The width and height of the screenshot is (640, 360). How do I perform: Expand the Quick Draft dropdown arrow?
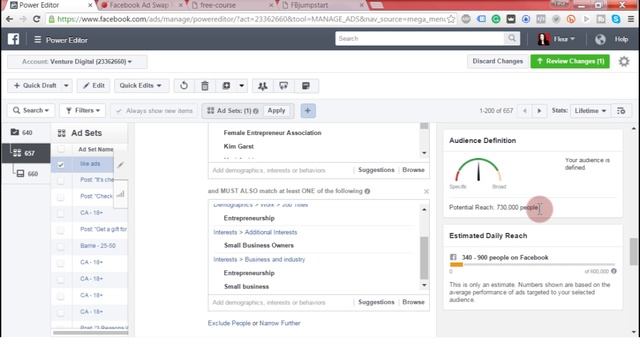(x=66, y=86)
